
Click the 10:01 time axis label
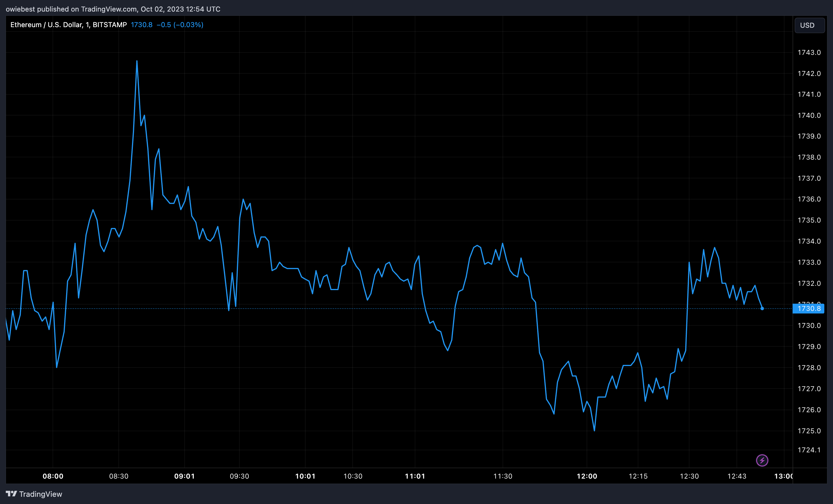305,476
